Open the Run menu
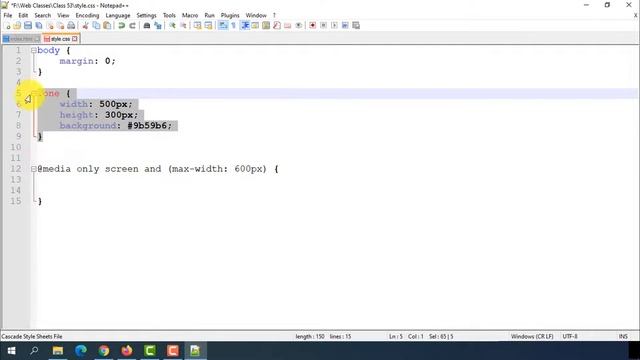Viewport: 640px width, 360px height. click(x=209, y=16)
